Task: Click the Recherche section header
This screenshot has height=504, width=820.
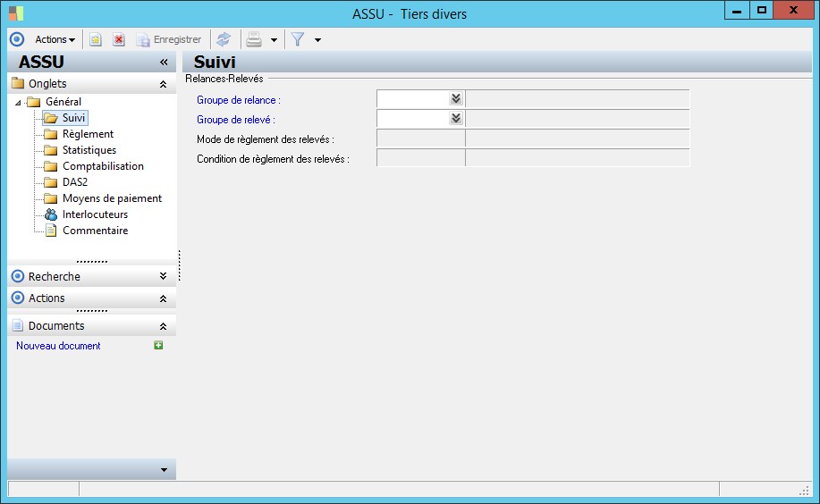Action: (x=92, y=276)
